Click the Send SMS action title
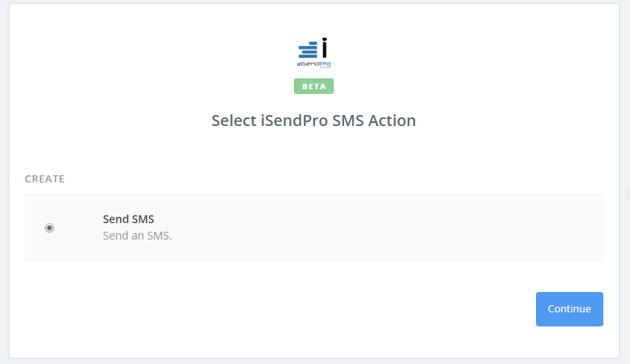The width and height of the screenshot is (630, 364). (x=129, y=219)
